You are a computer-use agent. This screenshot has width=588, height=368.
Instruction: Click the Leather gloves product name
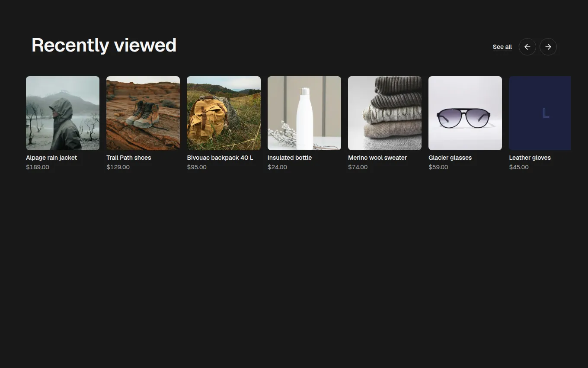[x=530, y=158]
